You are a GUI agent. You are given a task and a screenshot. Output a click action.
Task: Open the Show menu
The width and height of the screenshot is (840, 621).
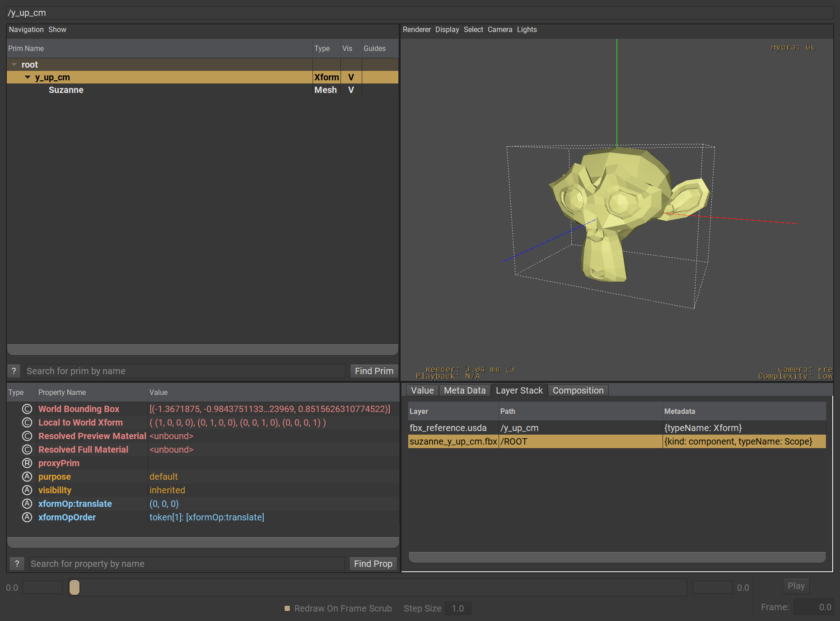(x=57, y=29)
